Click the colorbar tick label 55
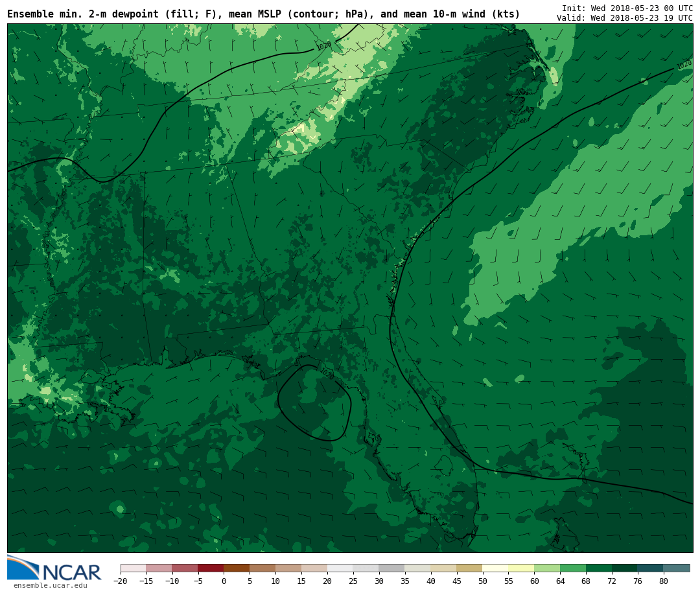This screenshot has width=700, height=593. click(x=509, y=581)
